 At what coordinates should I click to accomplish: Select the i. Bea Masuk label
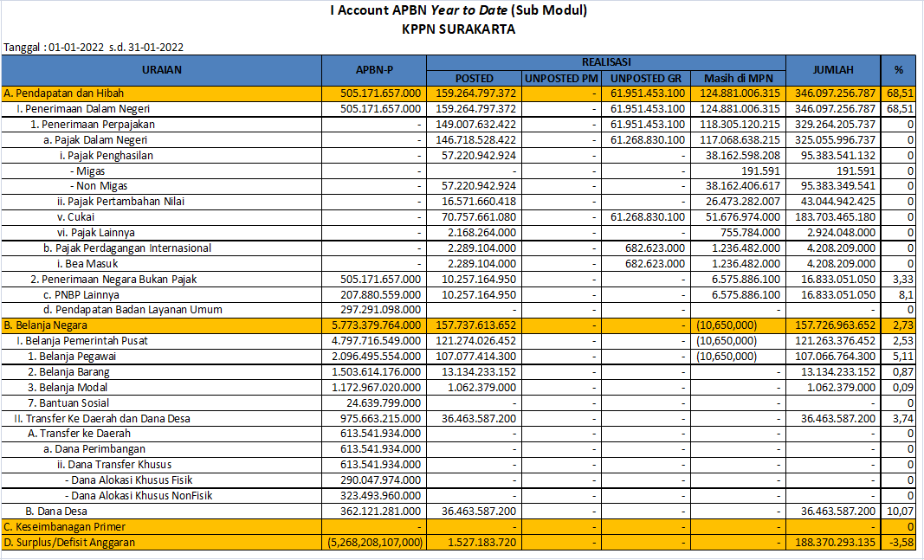click(x=88, y=264)
